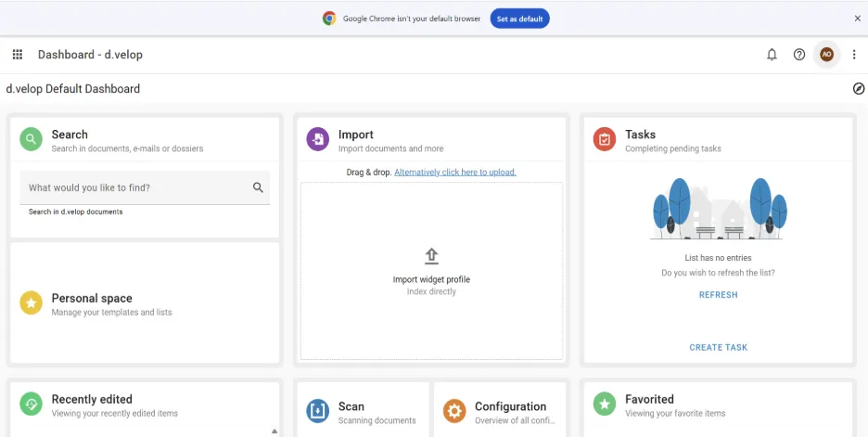Open the yellow Personal space star icon
This screenshot has height=437, width=868.
pos(31,303)
